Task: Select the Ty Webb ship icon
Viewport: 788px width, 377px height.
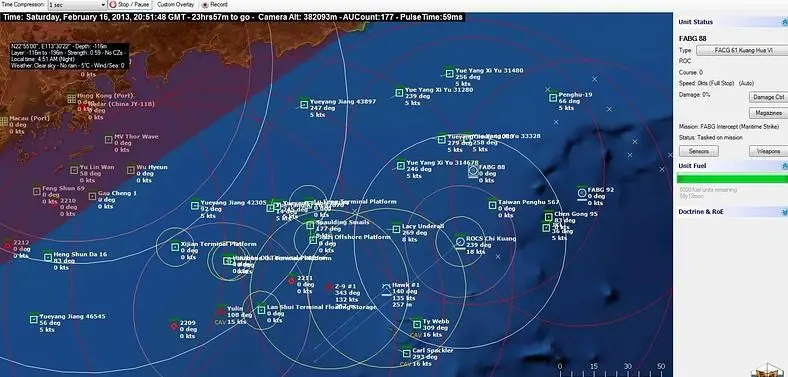Action: pyautogui.click(x=417, y=324)
